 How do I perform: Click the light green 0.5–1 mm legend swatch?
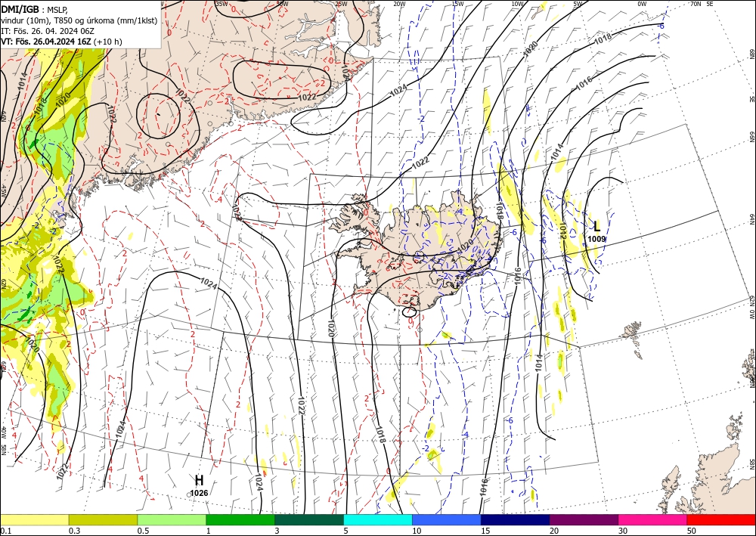(172, 519)
